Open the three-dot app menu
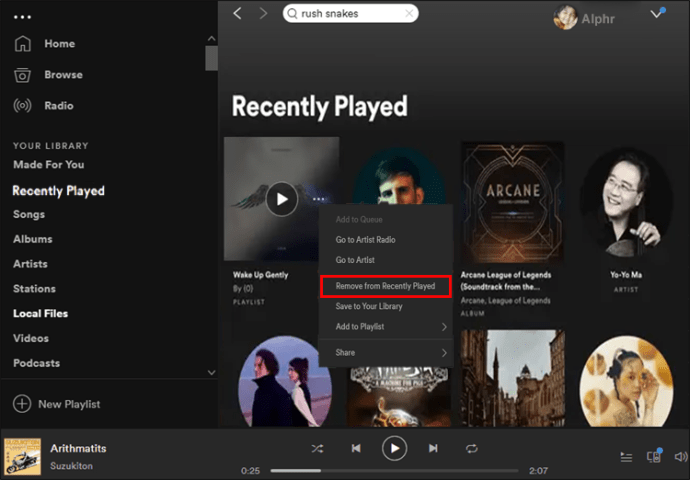The image size is (690, 480). point(22,17)
